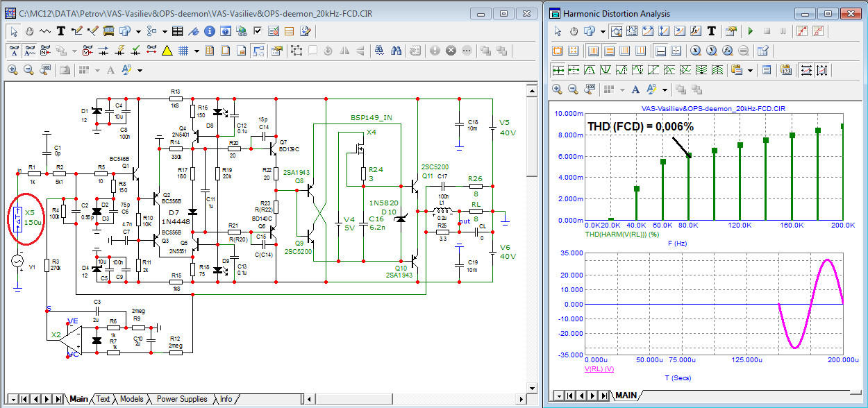Zoom in on the schematic with magnifier plus
Viewport: 868px width, 408px height.
[x=12, y=70]
